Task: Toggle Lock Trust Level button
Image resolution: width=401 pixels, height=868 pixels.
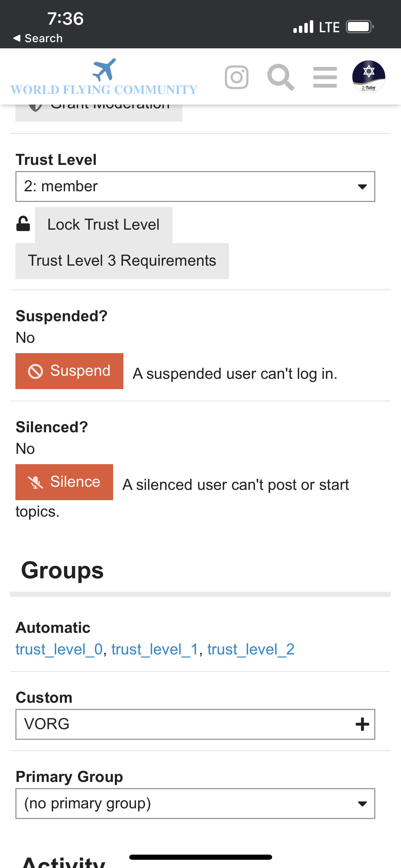Action: pyautogui.click(x=104, y=225)
